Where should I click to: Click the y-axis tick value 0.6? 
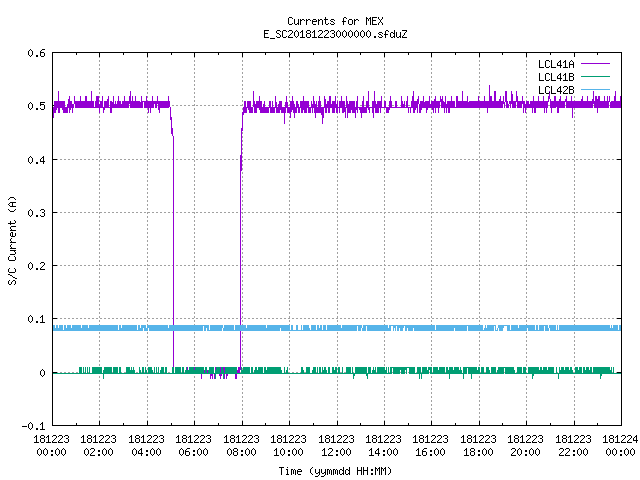click(36, 53)
